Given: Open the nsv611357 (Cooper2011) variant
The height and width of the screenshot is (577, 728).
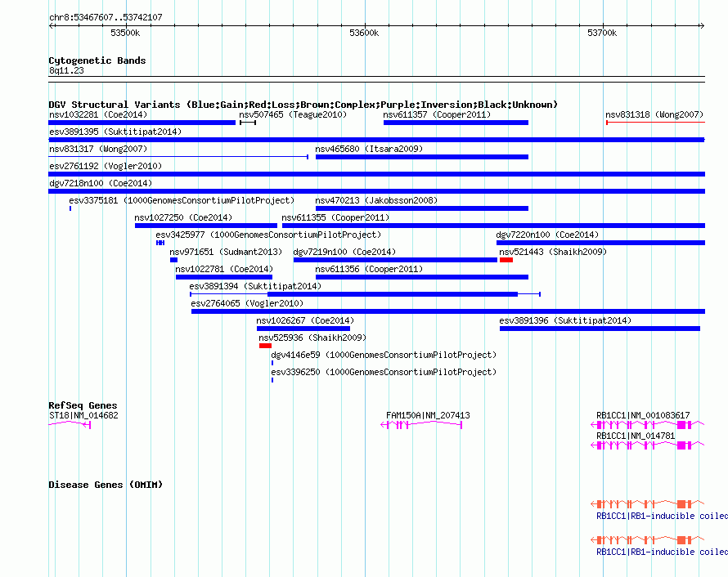Looking at the screenshot, I should [437, 114].
